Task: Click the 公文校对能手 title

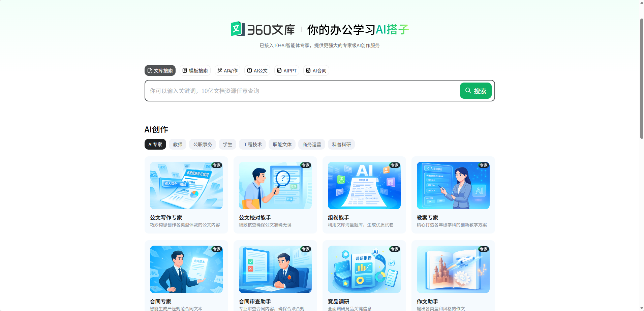Action: click(x=255, y=218)
